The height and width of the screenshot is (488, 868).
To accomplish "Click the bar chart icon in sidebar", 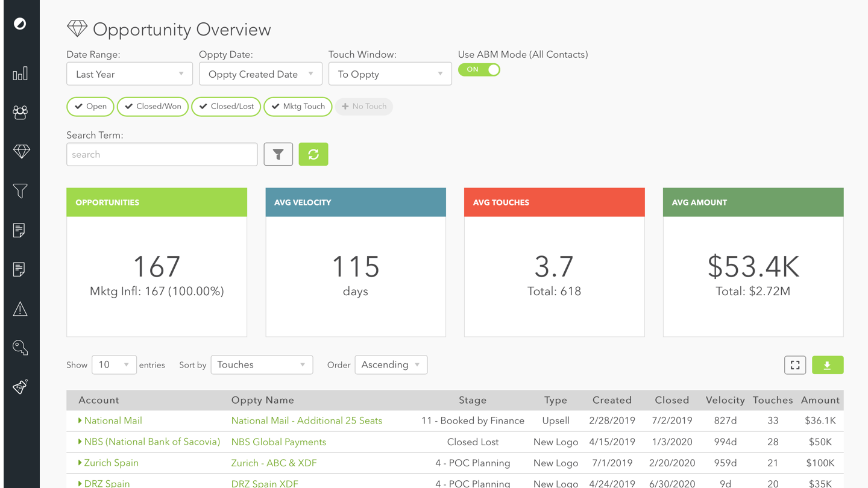I will (x=20, y=74).
